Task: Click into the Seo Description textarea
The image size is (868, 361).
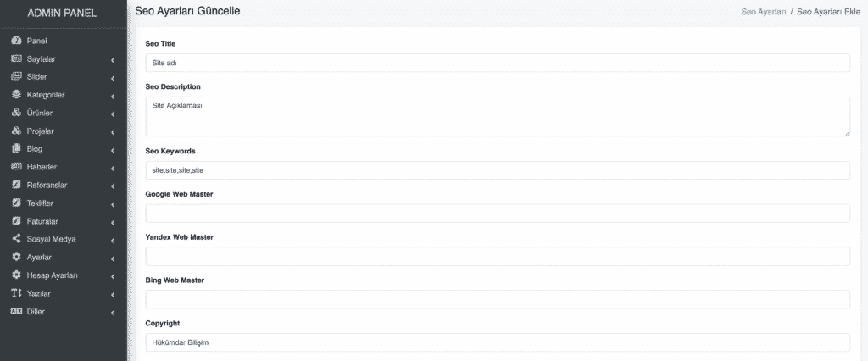Action: click(x=498, y=116)
